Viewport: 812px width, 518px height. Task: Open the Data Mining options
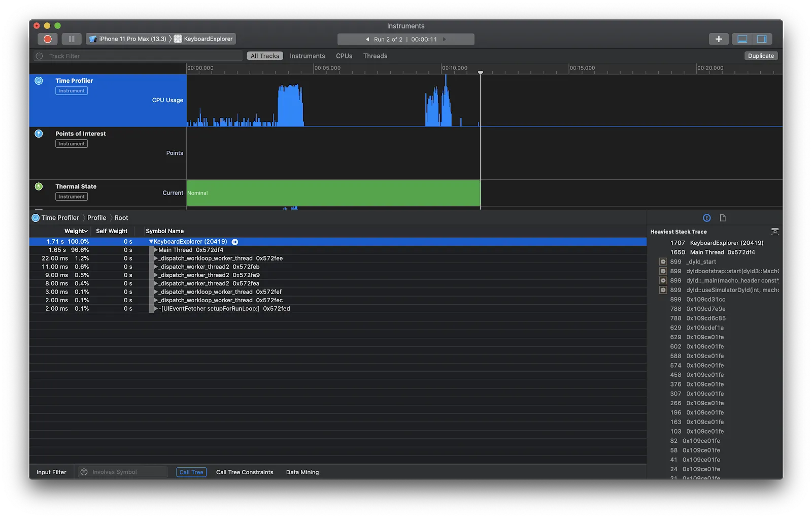(x=302, y=472)
